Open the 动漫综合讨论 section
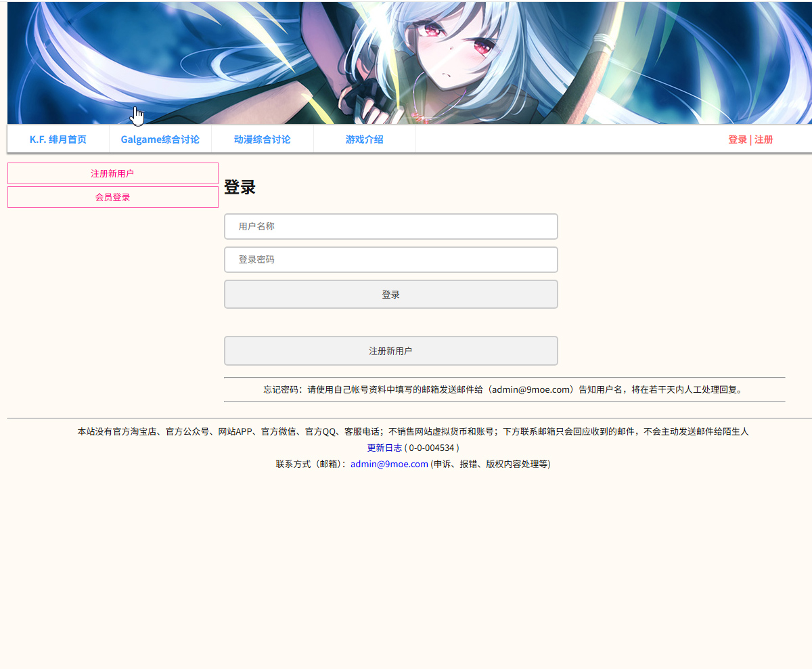This screenshot has width=812, height=669. (x=262, y=139)
